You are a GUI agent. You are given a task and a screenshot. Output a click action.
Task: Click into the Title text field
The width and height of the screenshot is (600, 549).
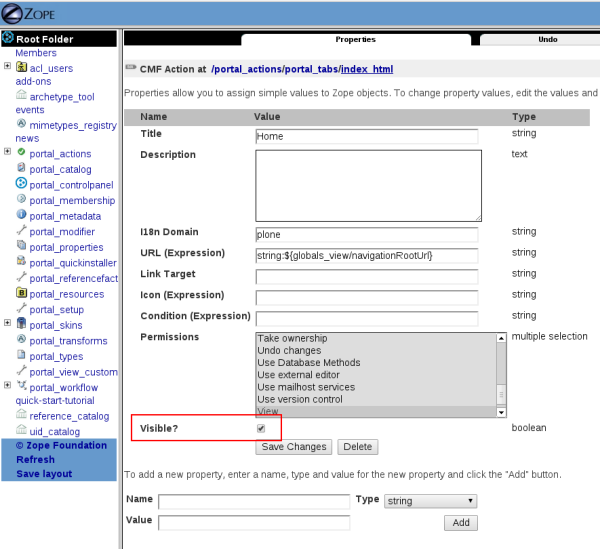coord(366,136)
